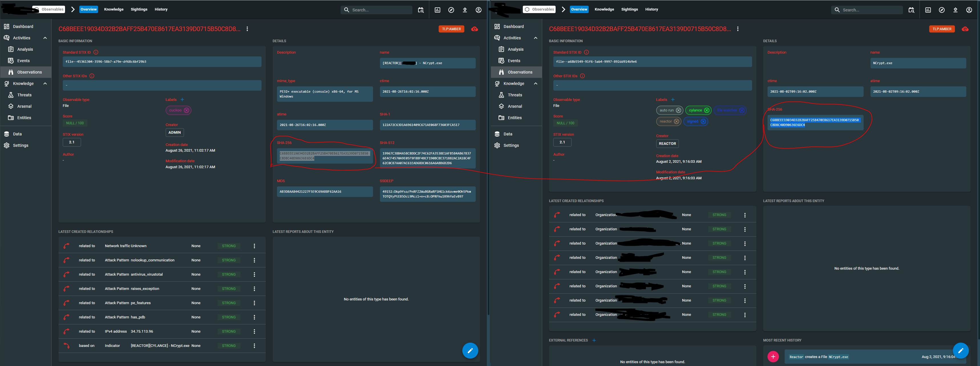Select the green cylance label chip
Image resolution: width=980 pixels, height=366 pixels.
click(x=695, y=110)
